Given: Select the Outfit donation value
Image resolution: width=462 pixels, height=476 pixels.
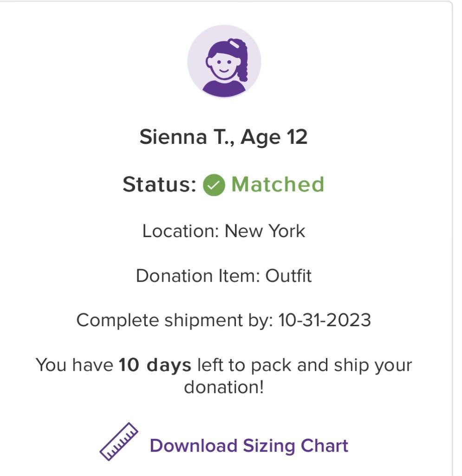Looking at the screenshot, I should (x=288, y=276).
